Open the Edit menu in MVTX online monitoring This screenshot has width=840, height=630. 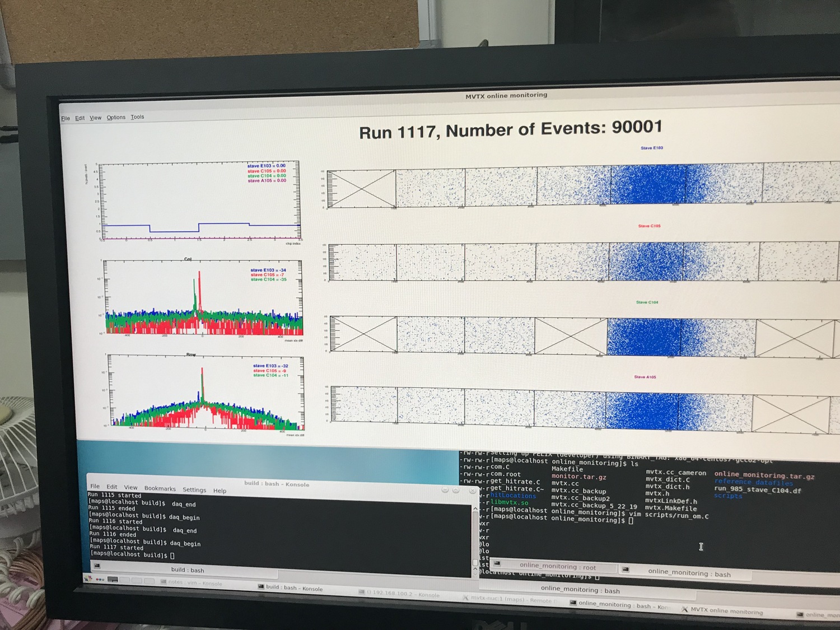(80, 118)
